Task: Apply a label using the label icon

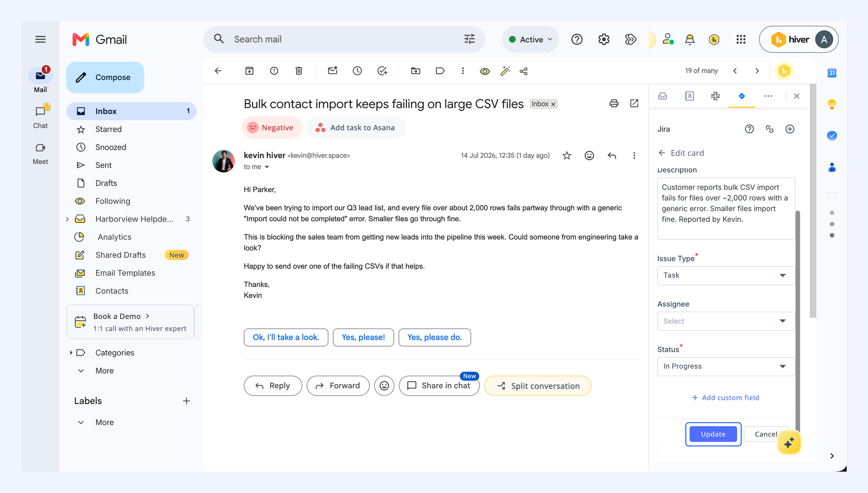Action: pos(440,71)
